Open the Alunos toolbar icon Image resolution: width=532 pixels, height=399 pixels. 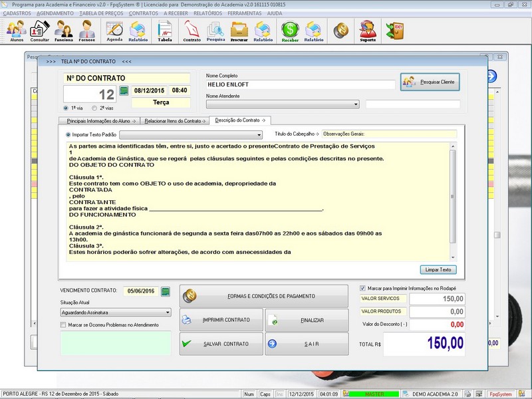click(16, 31)
